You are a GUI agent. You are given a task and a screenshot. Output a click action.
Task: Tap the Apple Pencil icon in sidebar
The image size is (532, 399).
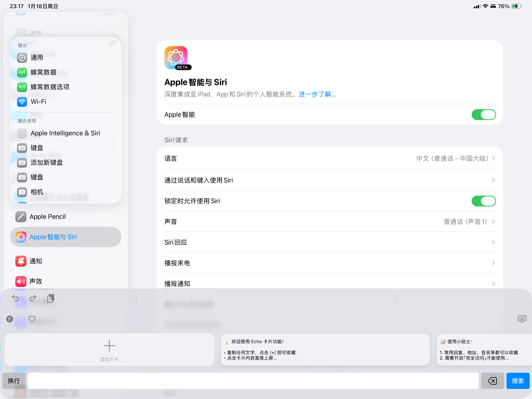[21, 217]
